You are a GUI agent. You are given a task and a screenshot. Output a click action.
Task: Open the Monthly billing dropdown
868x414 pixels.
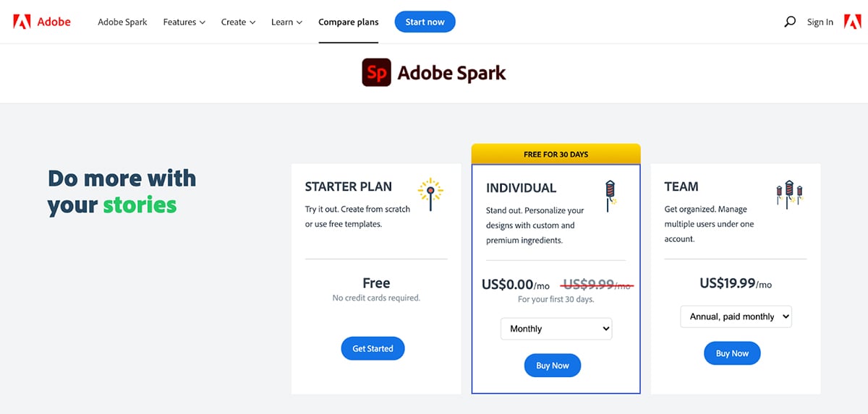point(556,329)
